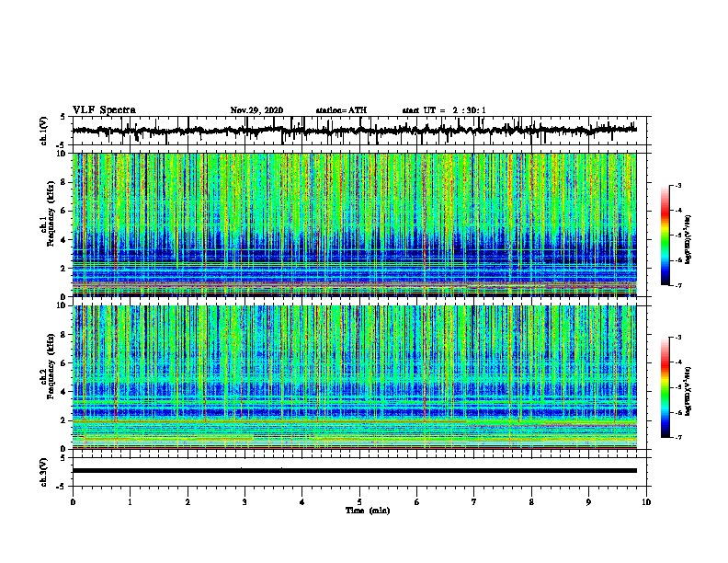Click the "VLF Spectra" plot title
This screenshot has width=728, height=563.
[x=104, y=110]
